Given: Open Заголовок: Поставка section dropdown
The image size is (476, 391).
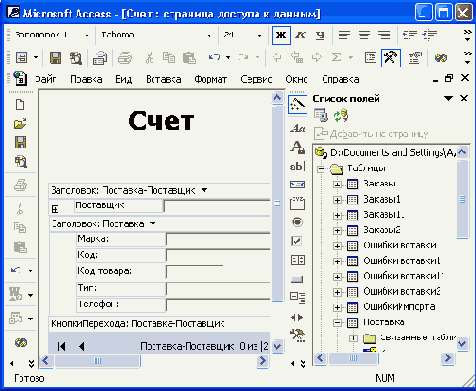Looking at the screenshot, I should (153, 224).
